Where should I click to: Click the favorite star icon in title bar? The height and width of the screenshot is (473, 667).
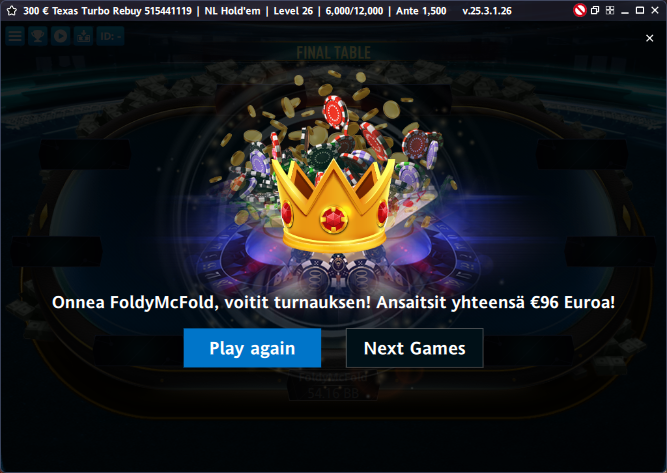click(x=11, y=11)
